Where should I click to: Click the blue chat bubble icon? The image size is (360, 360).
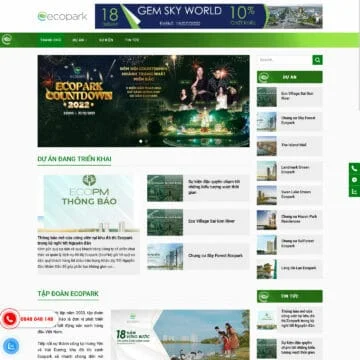coord(11,346)
